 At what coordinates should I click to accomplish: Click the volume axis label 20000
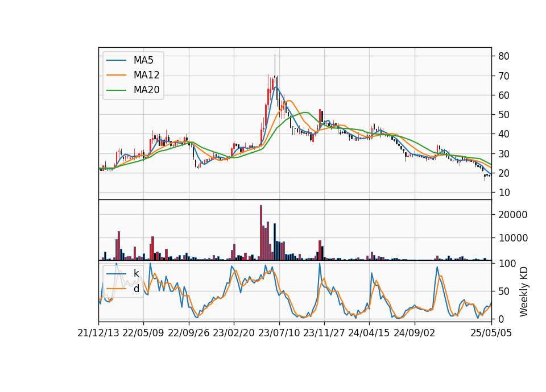(x=512, y=215)
